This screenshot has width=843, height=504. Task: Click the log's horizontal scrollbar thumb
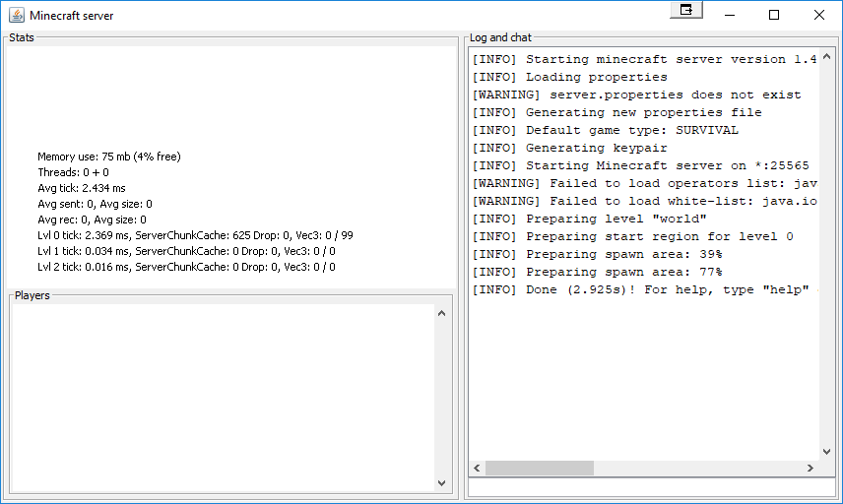click(540, 468)
